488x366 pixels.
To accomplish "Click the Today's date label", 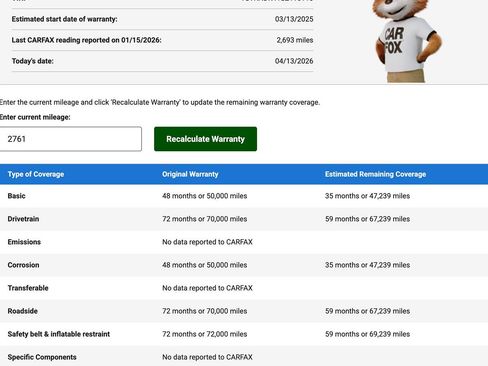I will tap(33, 61).
